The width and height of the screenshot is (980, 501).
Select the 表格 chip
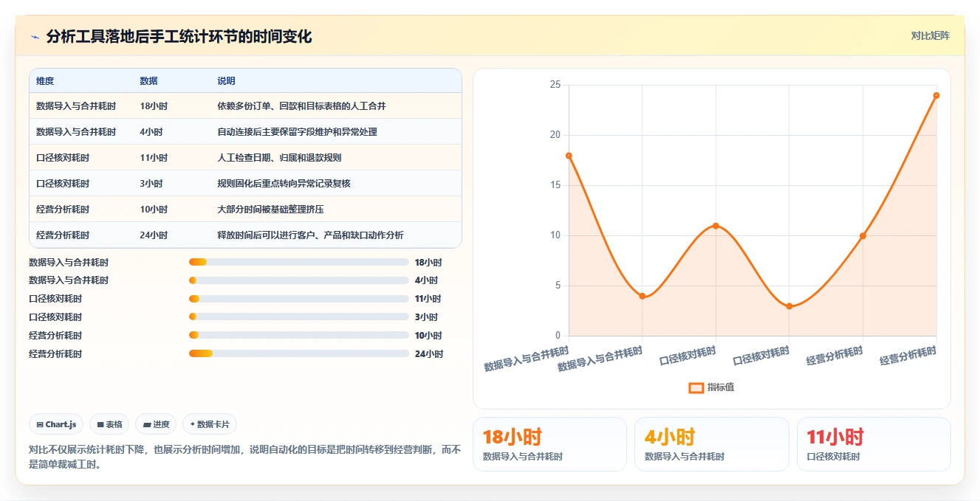109,424
